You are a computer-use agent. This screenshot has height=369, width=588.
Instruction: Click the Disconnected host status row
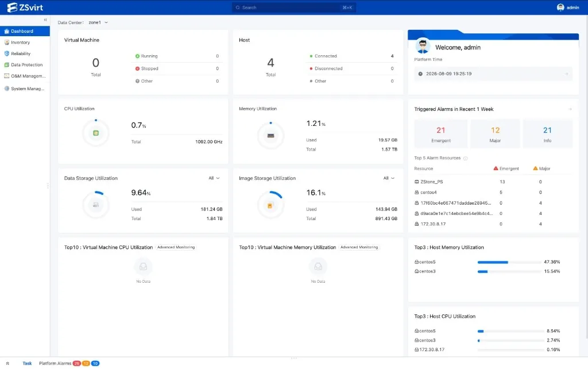pos(352,69)
